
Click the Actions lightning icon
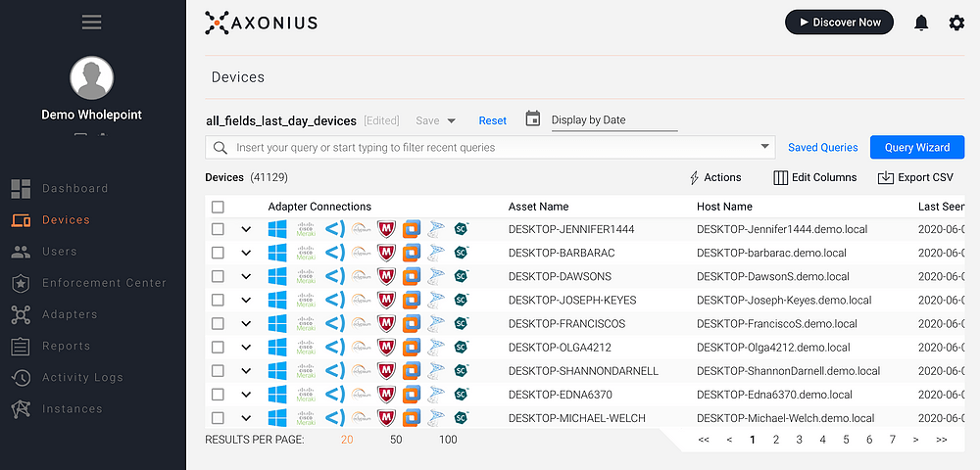[x=694, y=178]
